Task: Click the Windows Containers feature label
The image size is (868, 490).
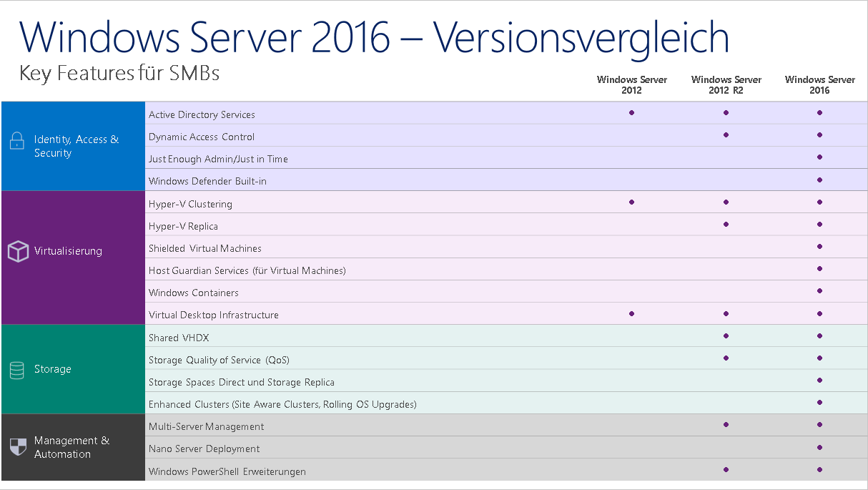Action: pyautogui.click(x=193, y=293)
